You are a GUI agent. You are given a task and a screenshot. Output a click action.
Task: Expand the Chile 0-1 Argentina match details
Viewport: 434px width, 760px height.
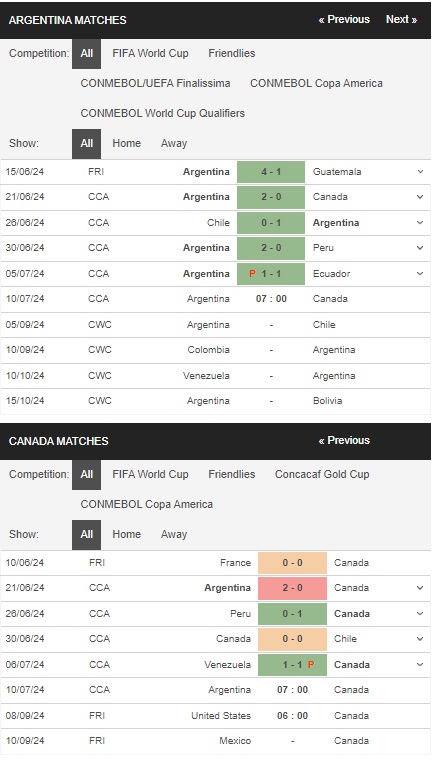(420, 222)
